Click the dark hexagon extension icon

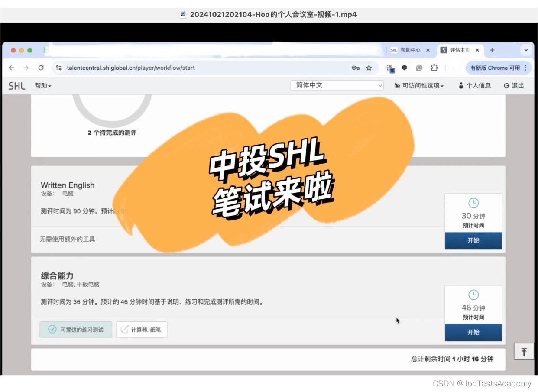[405, 68]
